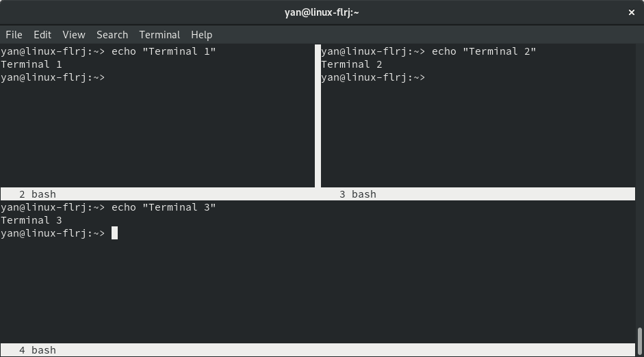The width and height of the screenshot is (644, 357).
Task: Click the "2 bash" status caption
Action: pos(38,194)
